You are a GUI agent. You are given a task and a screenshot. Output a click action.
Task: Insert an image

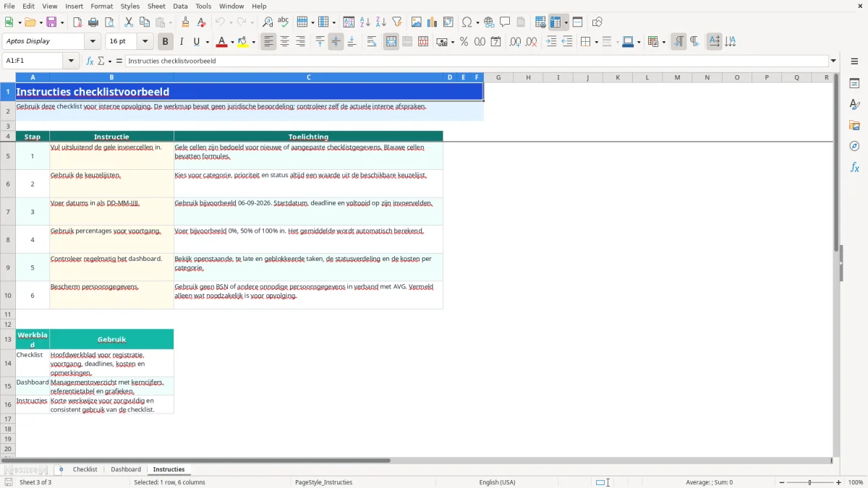pyautogui.click(x=417, y=22)
